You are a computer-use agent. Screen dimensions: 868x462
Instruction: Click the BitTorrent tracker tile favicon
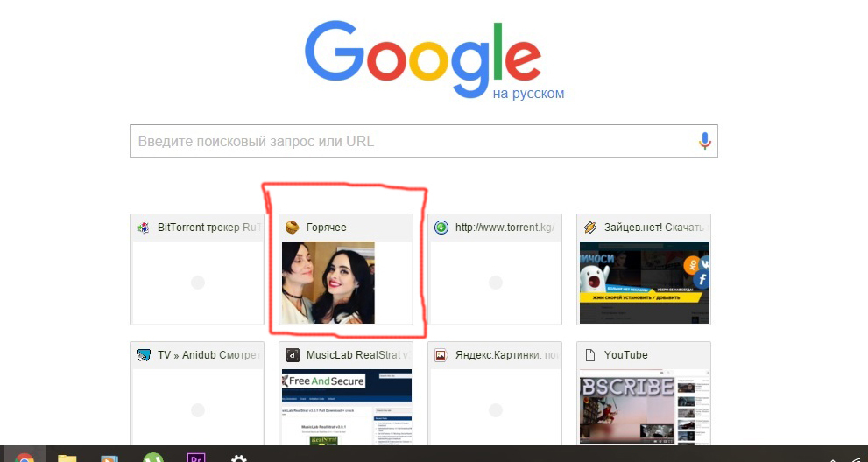pos(144,227)
